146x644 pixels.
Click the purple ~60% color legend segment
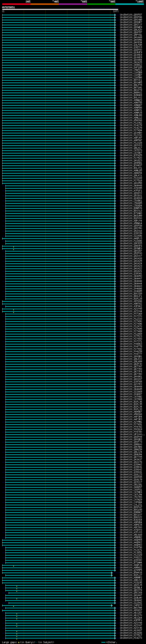tap(73, 4)
